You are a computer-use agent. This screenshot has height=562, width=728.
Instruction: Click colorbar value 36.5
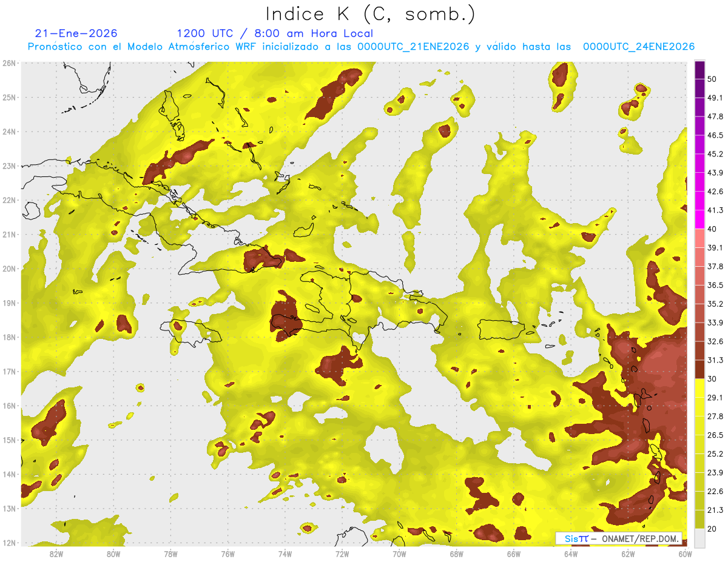click(715, 285)
